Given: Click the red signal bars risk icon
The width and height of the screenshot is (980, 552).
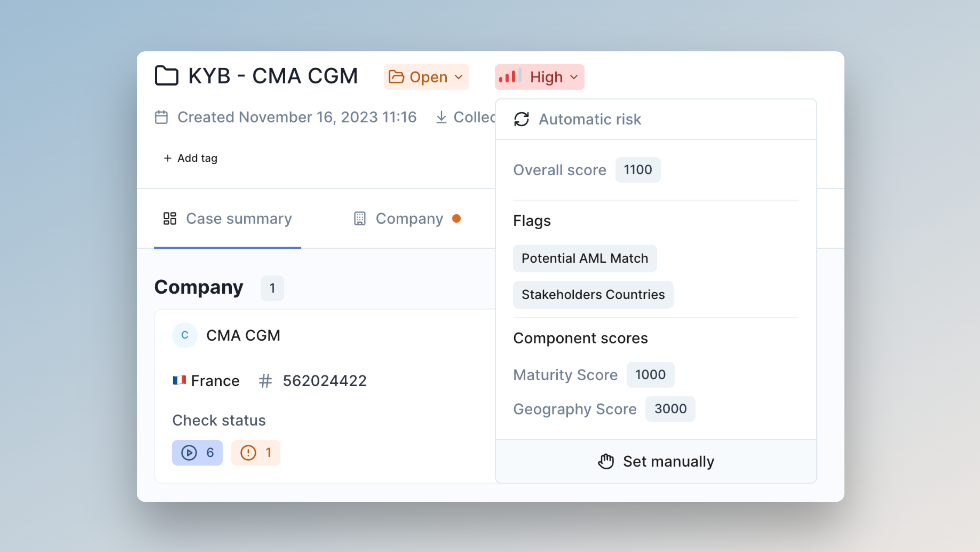Looking at the screenshot, I should (510, 77).
